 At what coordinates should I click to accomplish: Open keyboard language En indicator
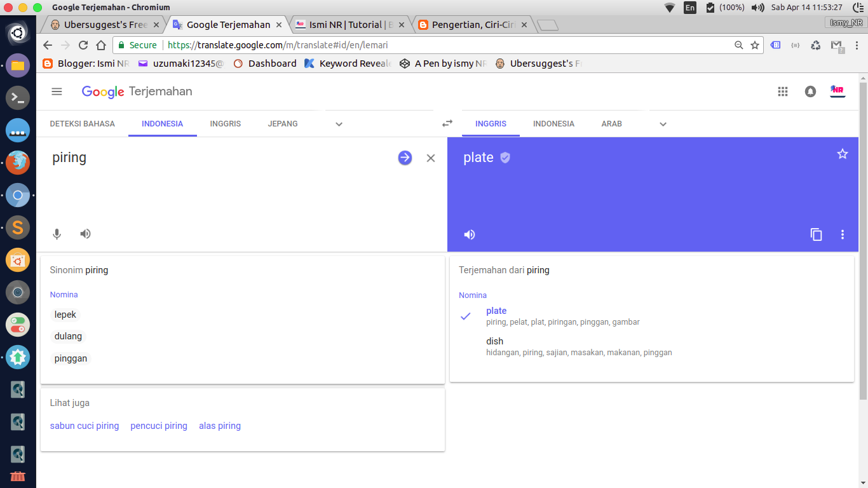click(x=690, y=8)
